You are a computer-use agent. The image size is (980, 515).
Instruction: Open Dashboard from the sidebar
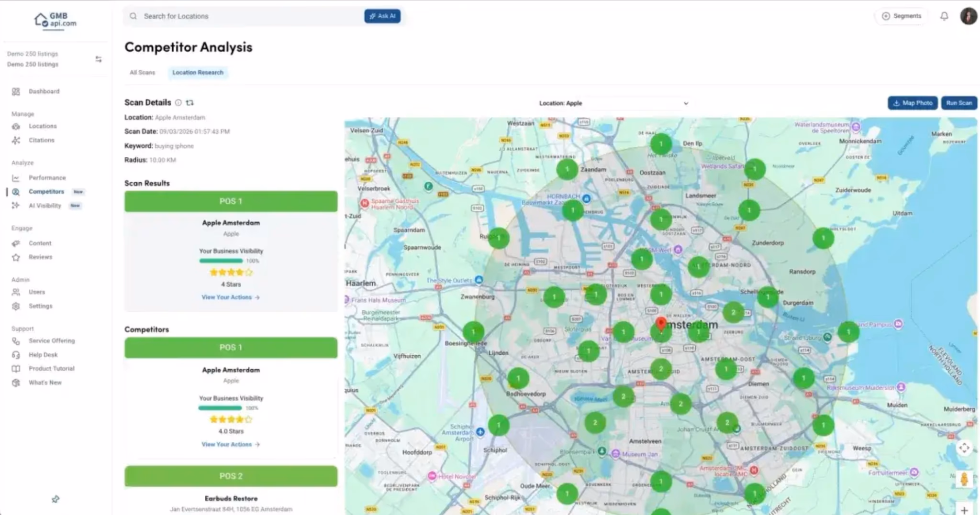(44, 91)
